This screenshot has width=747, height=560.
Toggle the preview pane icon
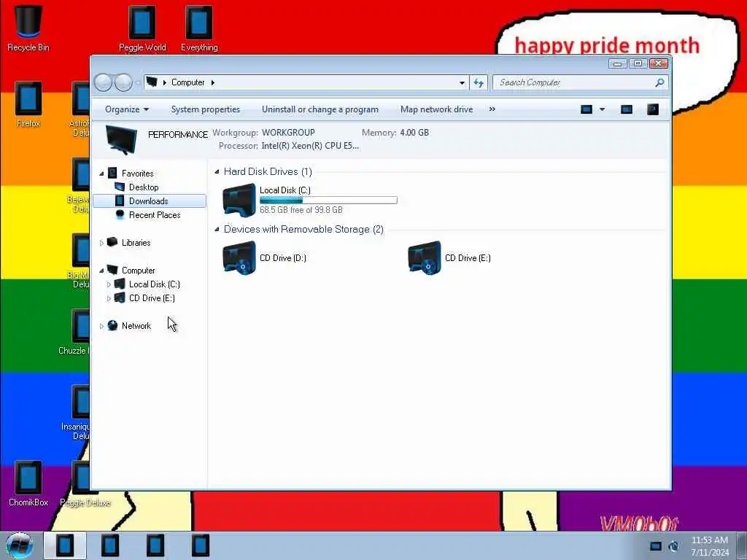[627, 109]
